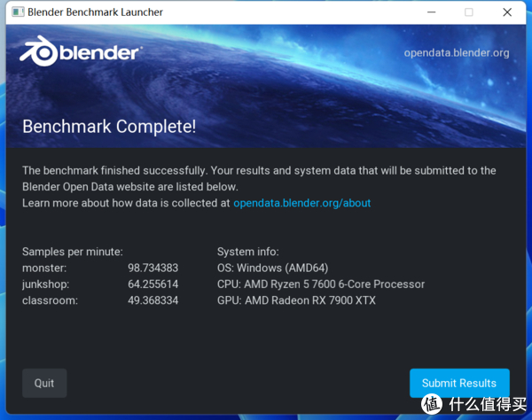
Task: Click opendata.blender.org text in banner
Action: click(x=457, y=53)
